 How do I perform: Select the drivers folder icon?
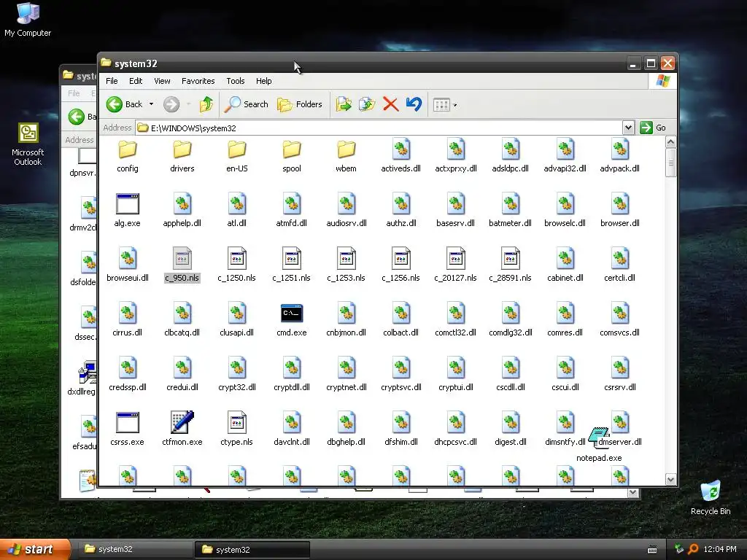pos(182,149)
